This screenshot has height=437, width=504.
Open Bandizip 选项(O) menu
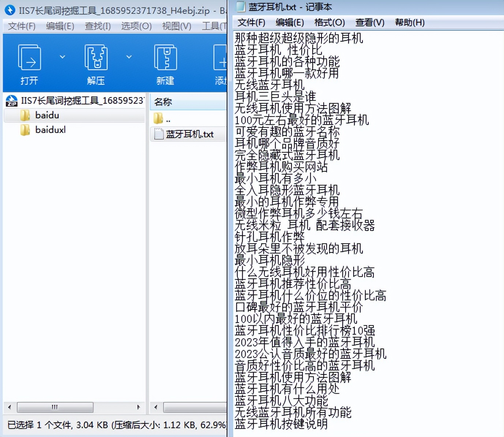[x=136, y=26]
